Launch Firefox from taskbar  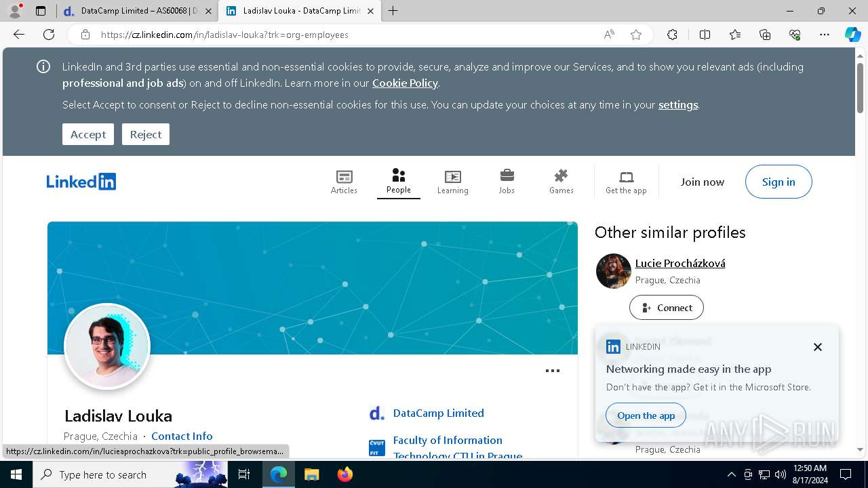[345, 474]
